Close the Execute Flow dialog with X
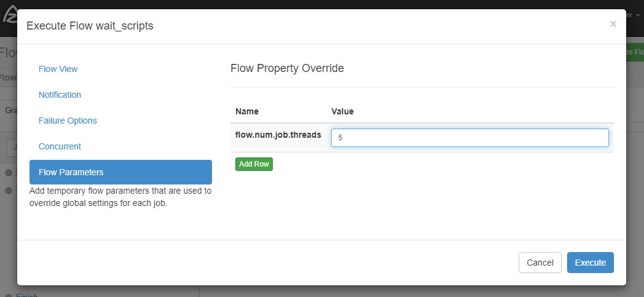This screenshot has height=297, width=644. pos(613,24)
